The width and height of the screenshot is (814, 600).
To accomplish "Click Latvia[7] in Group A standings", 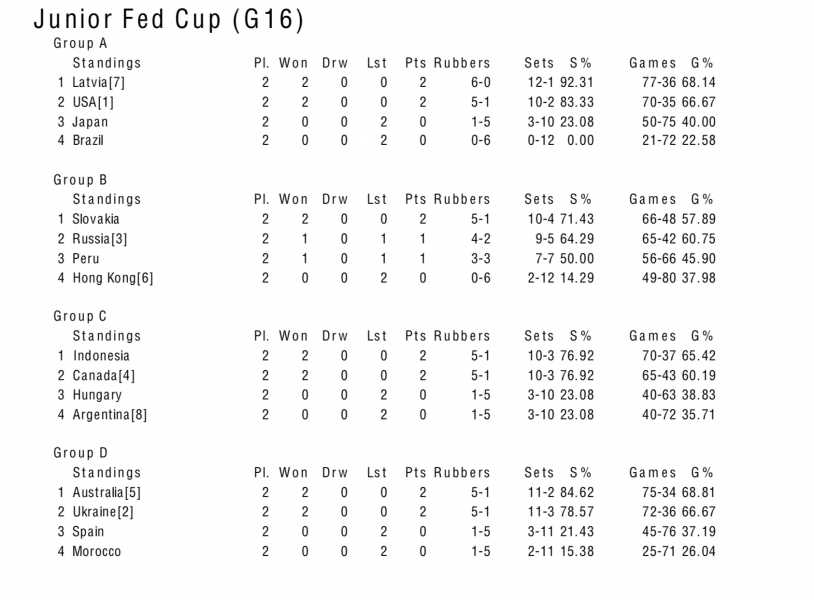I will click(98, 83).
